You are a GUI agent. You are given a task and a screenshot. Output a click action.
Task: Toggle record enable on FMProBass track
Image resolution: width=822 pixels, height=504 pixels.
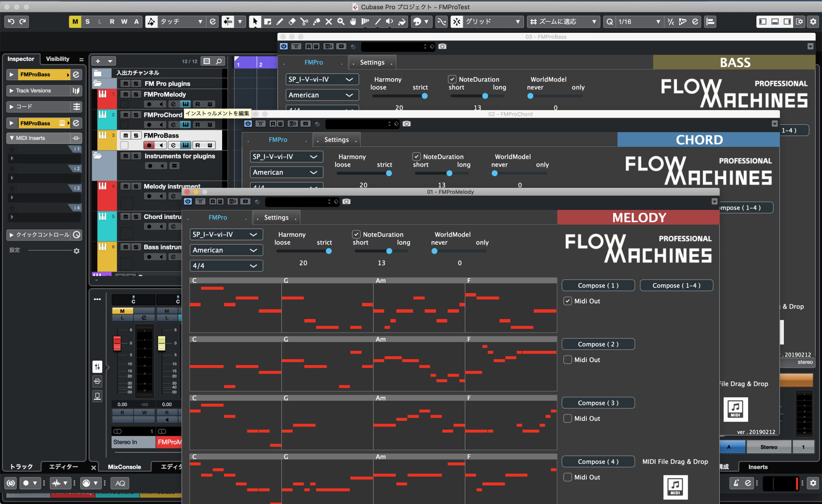pos(149,145)
